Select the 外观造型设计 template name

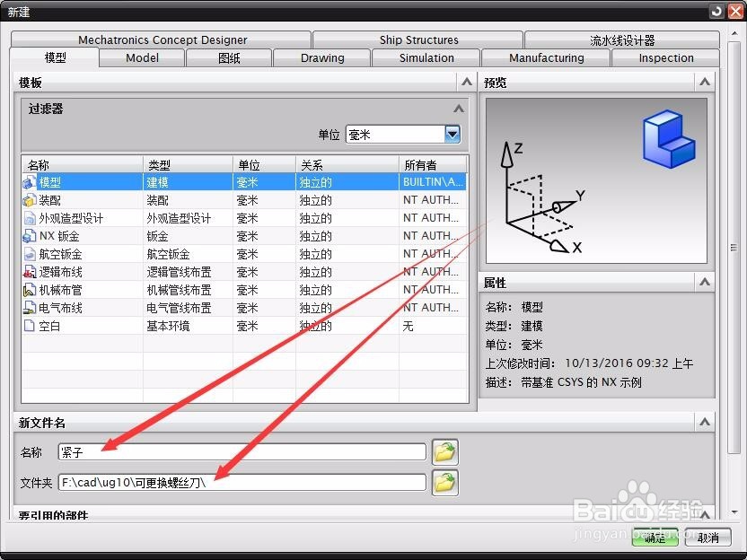71,219
